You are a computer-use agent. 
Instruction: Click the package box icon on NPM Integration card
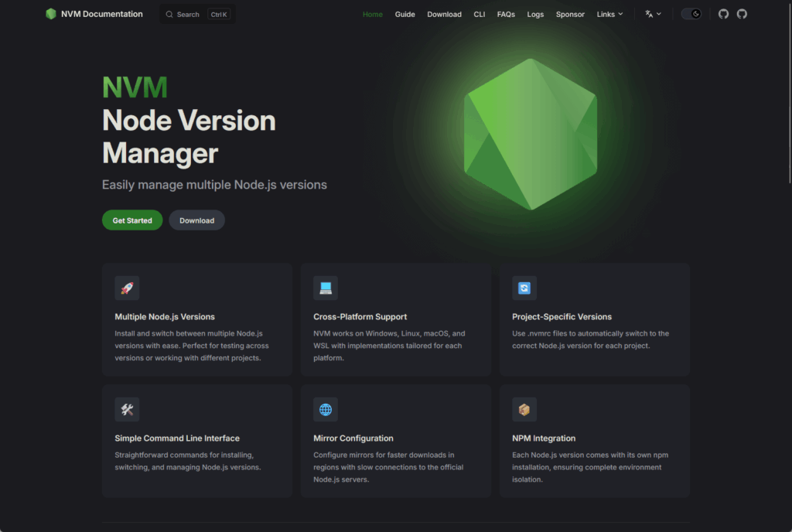pos(524,409)
